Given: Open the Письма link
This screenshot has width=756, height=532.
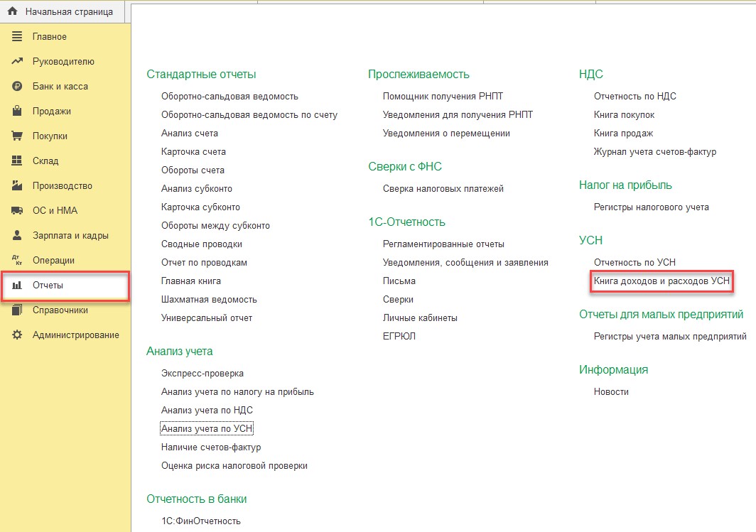Looking at the screenshot, I should (399, 281).
